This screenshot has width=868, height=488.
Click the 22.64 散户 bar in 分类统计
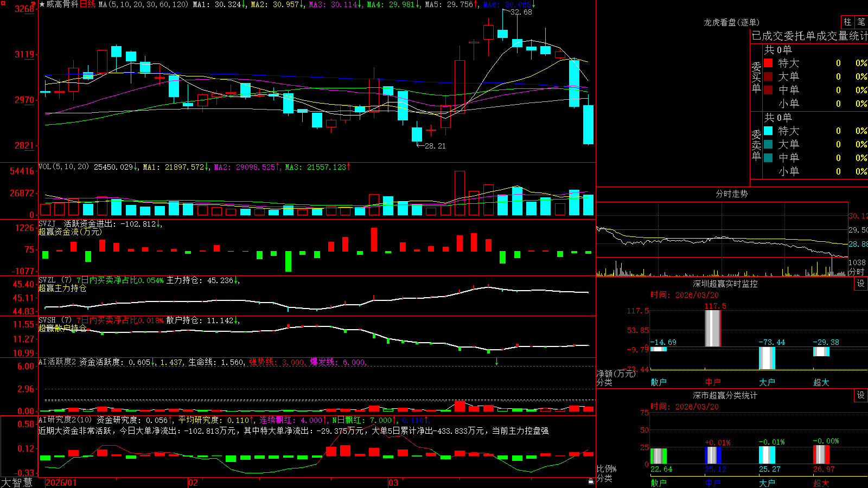pos(658,456)
